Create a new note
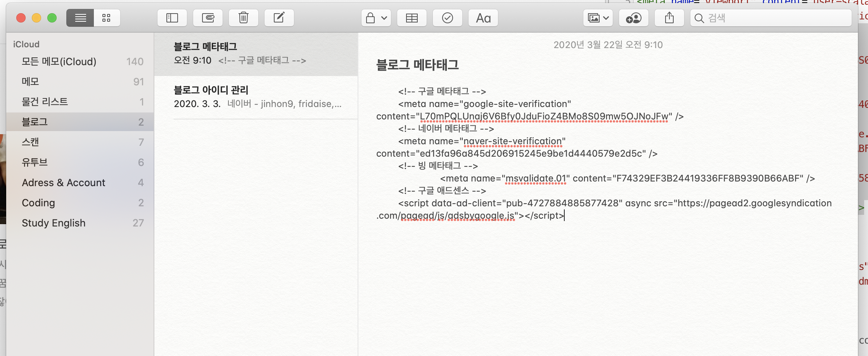868x356 pixels. [x=279, y=18]
